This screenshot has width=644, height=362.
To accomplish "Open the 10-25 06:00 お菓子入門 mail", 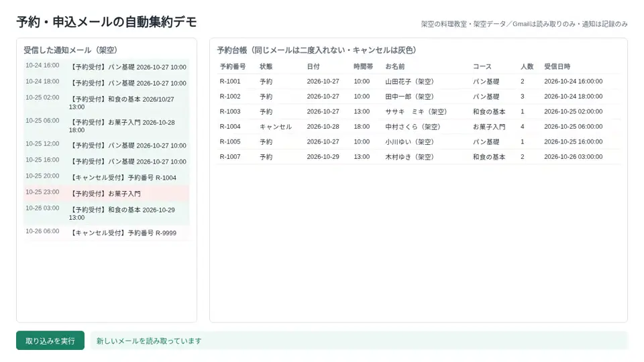I will [107, 125].
